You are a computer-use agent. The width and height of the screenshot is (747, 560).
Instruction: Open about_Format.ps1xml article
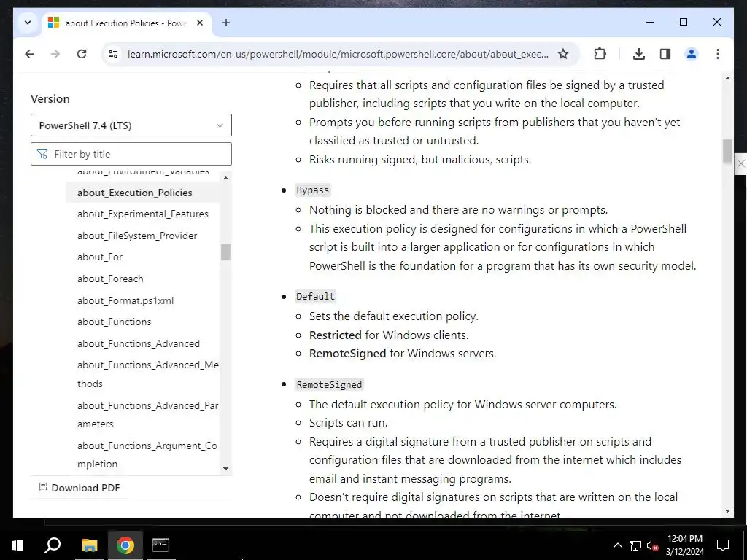click(x=125, y=301)
